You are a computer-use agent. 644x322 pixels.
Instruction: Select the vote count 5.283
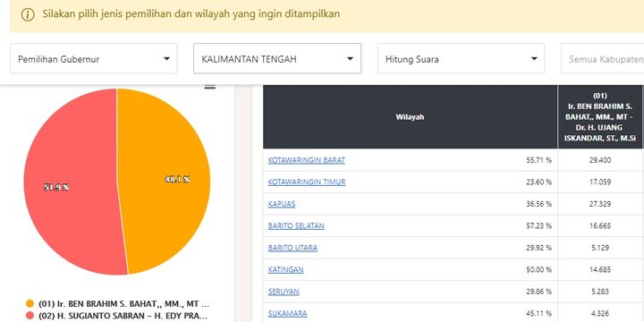600,292
